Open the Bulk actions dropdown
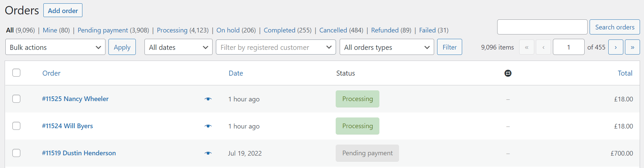Screen dimensions: 644x168 55,47
